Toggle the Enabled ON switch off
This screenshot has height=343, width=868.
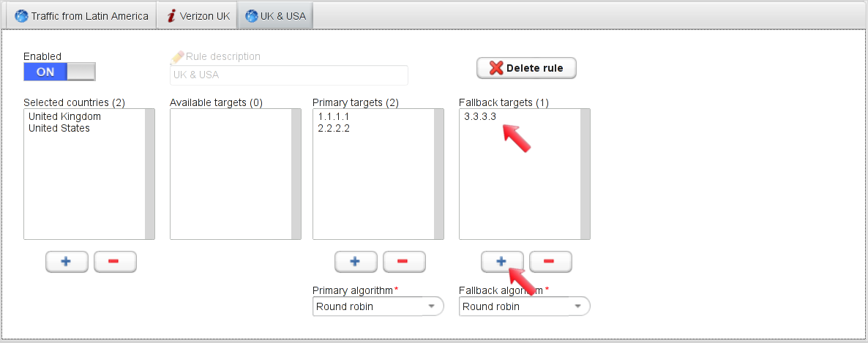[59, 72]
